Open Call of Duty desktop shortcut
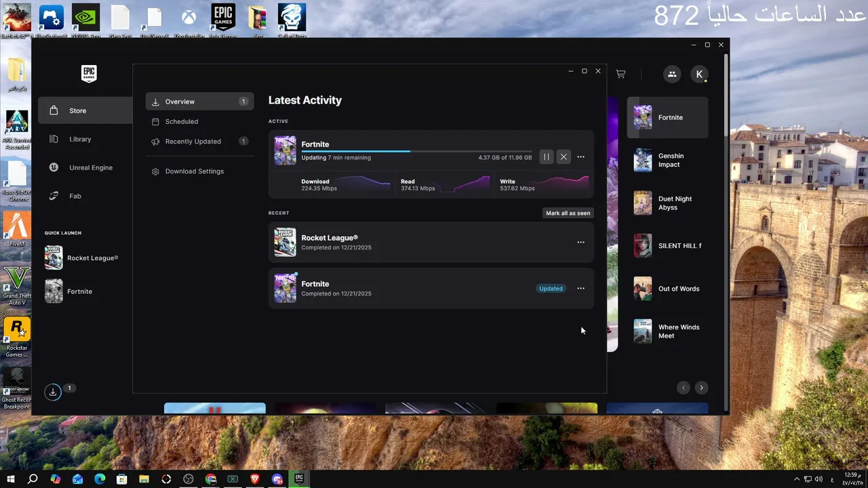The width and height of the screenshot is (868, 488). coord(292,20)
